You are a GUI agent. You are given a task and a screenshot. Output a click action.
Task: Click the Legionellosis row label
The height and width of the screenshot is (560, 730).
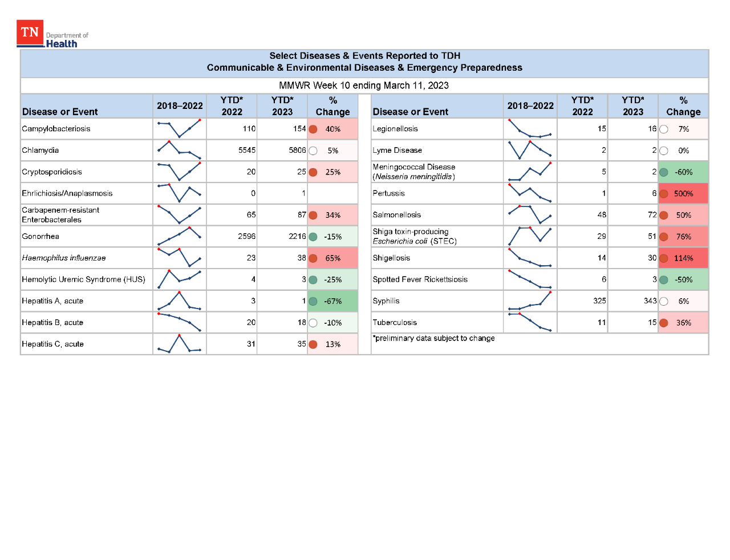pyautogui.click(x=395, y=129)
